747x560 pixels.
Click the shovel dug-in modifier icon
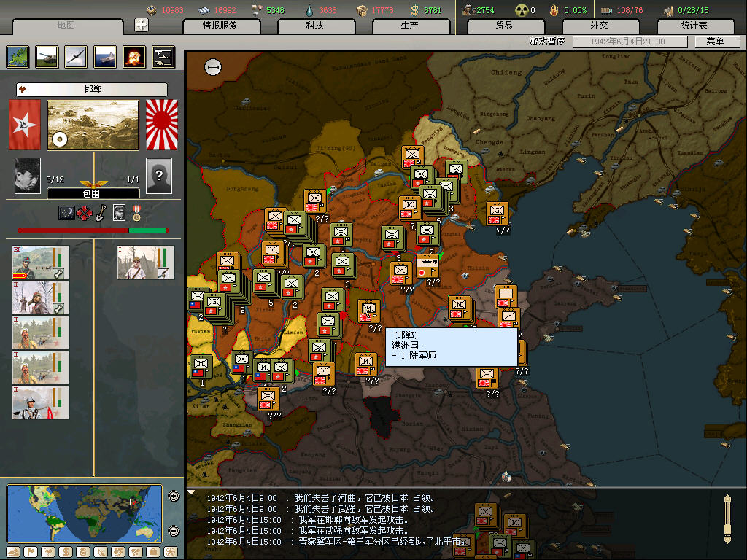tap(101, 213)
